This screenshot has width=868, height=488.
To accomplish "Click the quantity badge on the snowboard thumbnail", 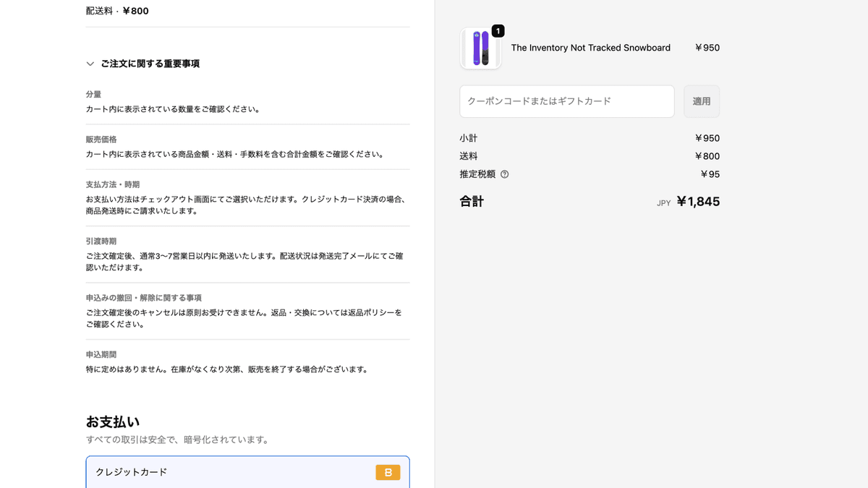I will click(x=497, y=31).
